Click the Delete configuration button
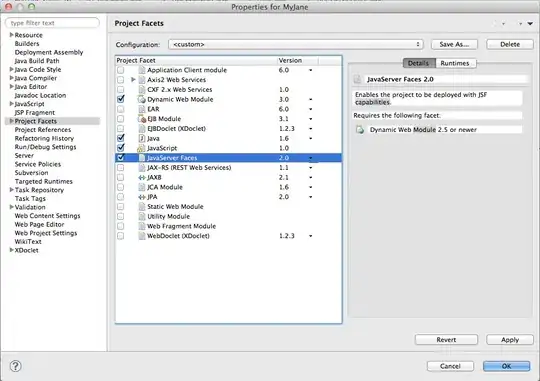 (x=510, y=44)
